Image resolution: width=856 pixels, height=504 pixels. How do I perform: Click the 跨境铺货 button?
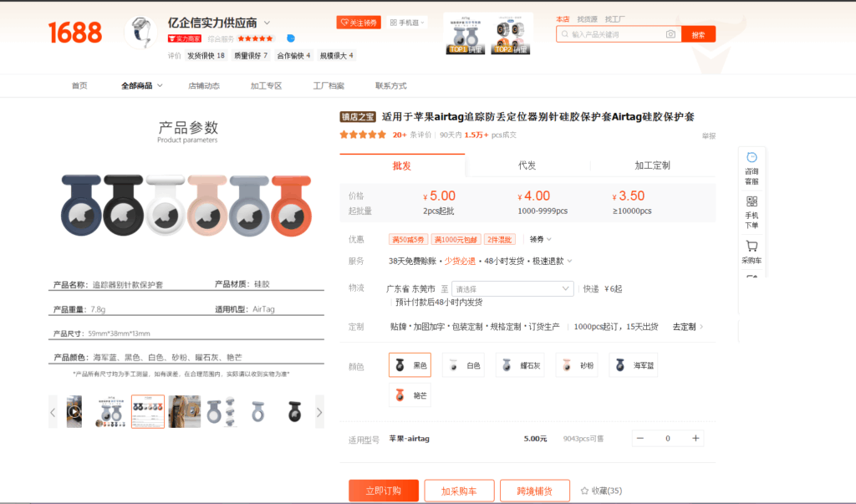(535, 491)
